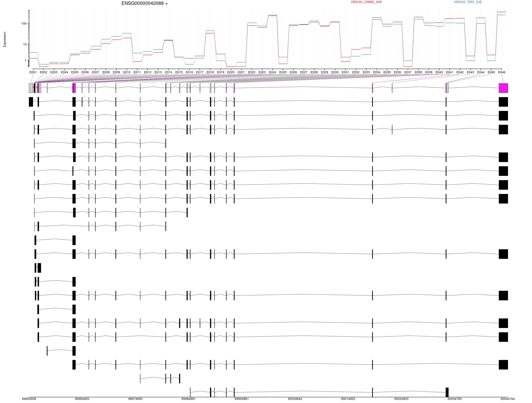
Task: Click exon label E031
Action: [x=345, y=72]
